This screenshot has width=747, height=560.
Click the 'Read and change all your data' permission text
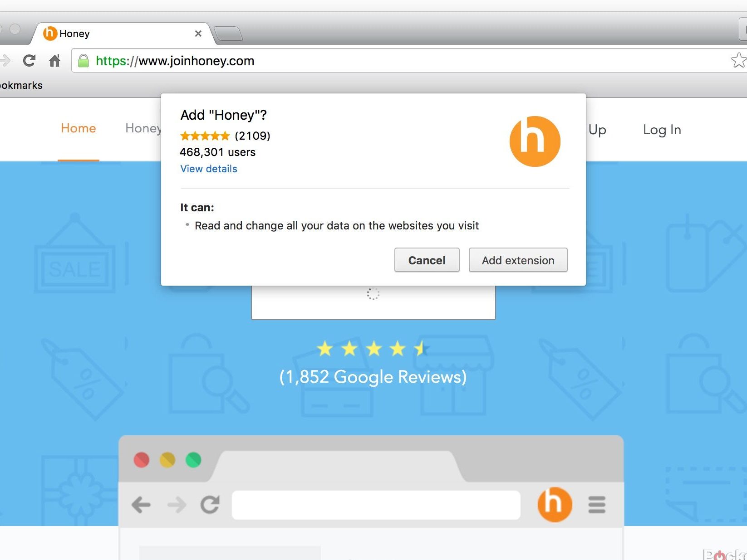[x=337, y=226]
